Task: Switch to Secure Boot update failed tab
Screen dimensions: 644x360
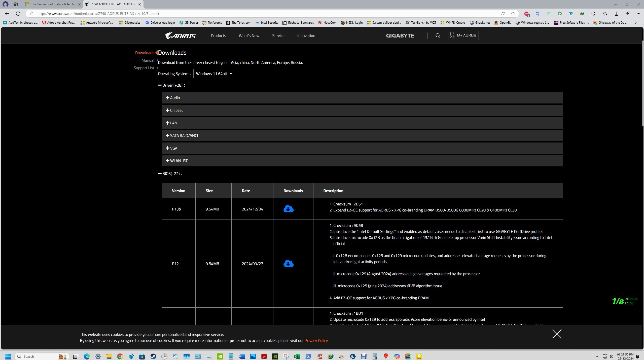Action: [53, 4]
